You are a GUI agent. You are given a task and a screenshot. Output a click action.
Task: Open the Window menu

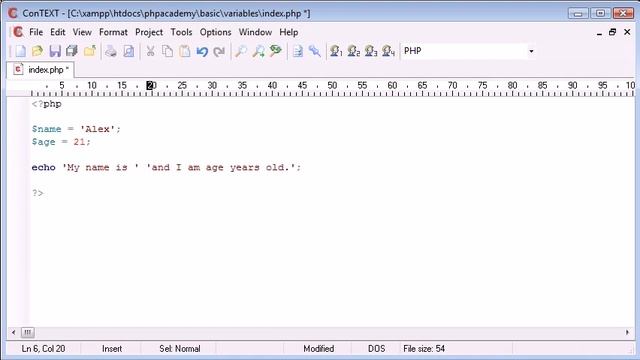pyautogui.click(x=255, y=32)
